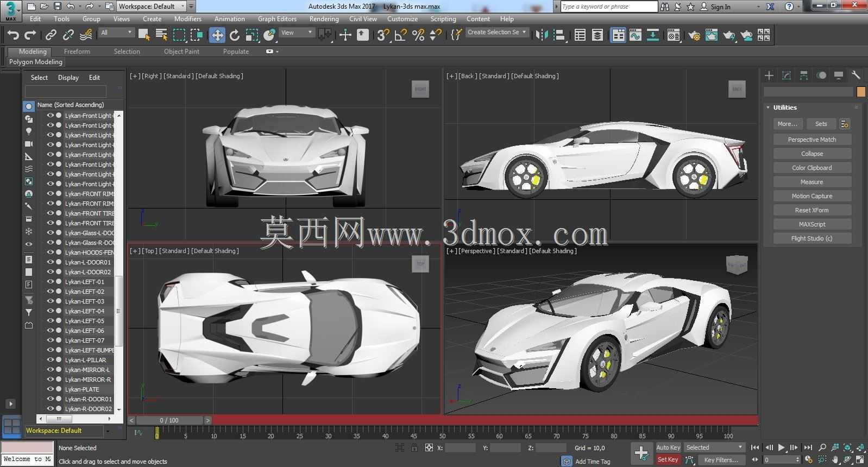Open the Workspace Default dropdown in title bar
Viewport: 868px width, 467px height.
pos(152,7)
